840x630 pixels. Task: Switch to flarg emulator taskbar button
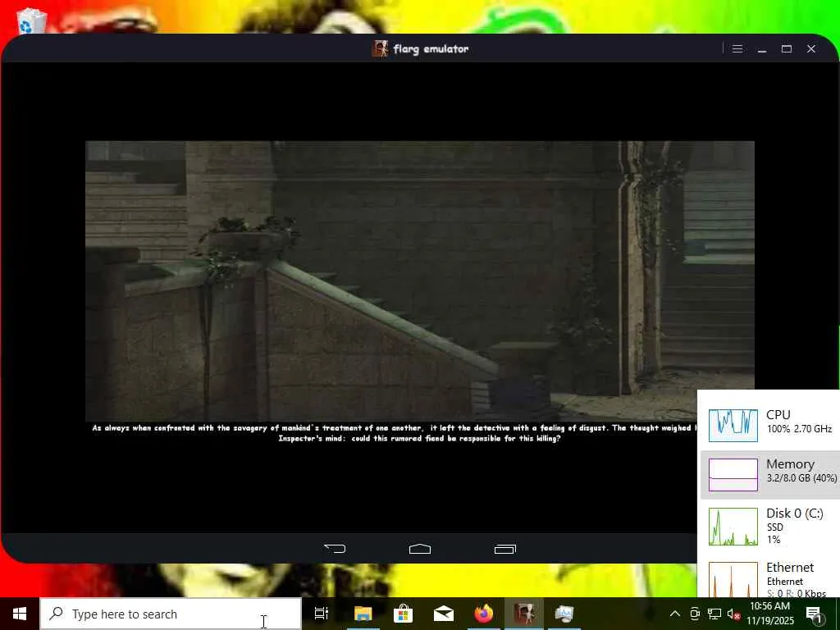pyautogui.click(x=524, y=614)
